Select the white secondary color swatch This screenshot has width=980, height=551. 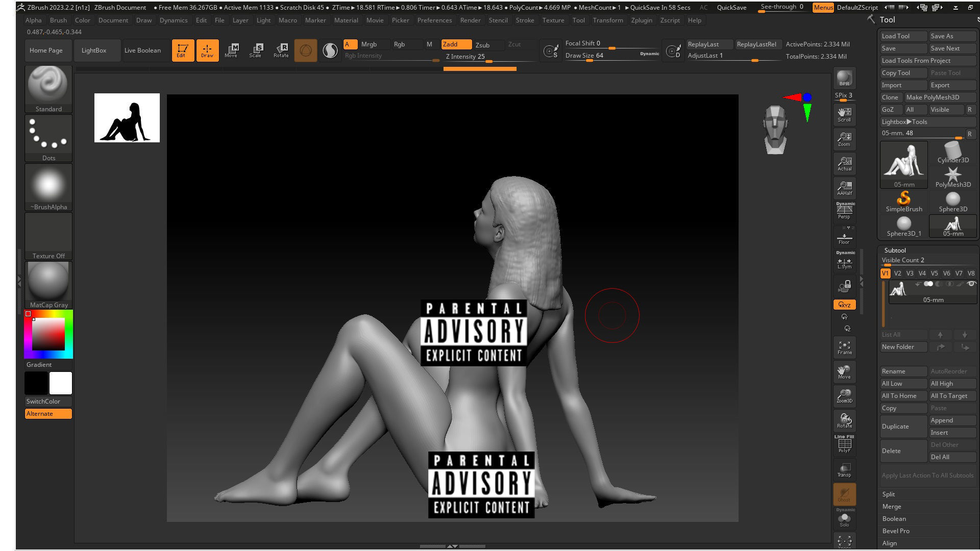click(60, 383)
